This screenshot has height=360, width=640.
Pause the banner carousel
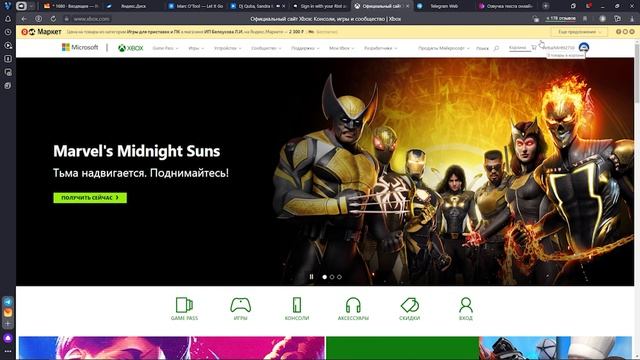(311, 277)
